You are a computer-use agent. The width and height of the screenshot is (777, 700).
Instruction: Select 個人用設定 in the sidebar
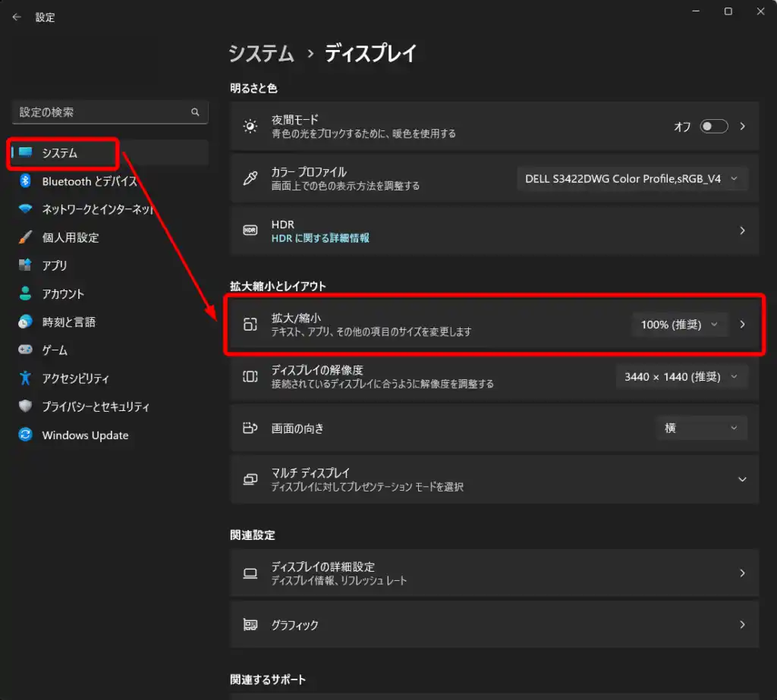71,237
